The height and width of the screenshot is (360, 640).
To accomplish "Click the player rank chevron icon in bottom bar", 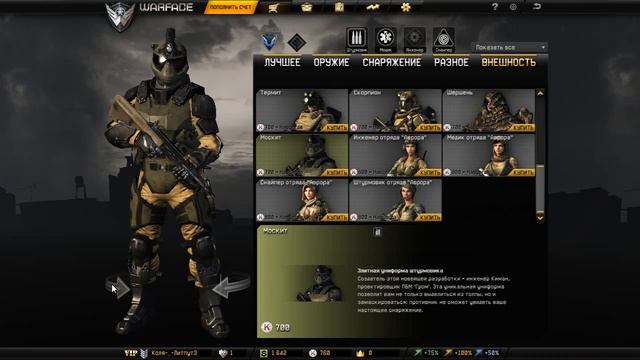I will pos(144,353).
